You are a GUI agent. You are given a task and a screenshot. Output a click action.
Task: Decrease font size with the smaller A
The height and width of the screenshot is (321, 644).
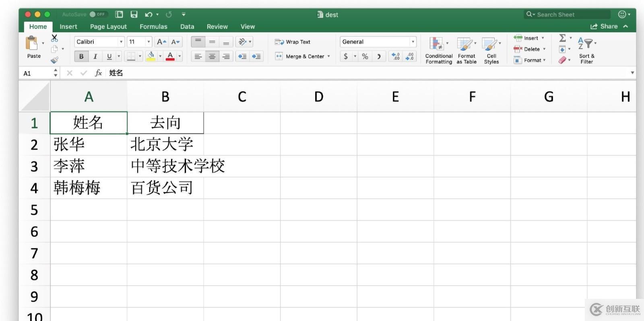[175, 42]
